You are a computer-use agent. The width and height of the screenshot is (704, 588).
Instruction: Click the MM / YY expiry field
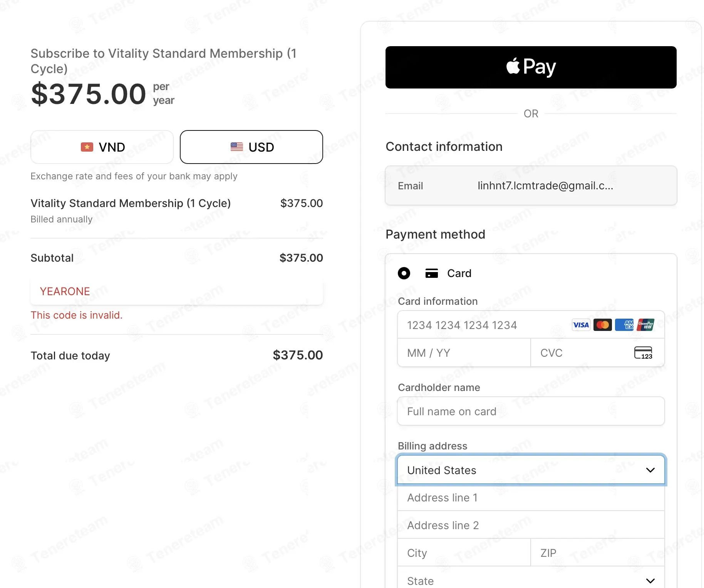[x=464, y=352]
